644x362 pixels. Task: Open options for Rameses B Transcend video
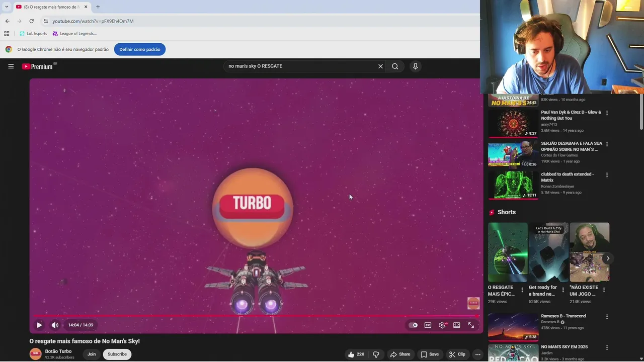607,317
